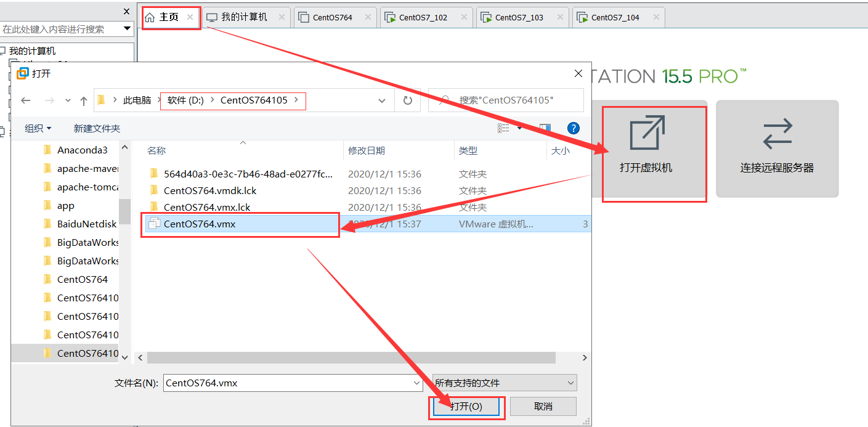Click CentOS764105 in the address path
The height and width of the screenshot is (427, 868).
click(254, 100)
